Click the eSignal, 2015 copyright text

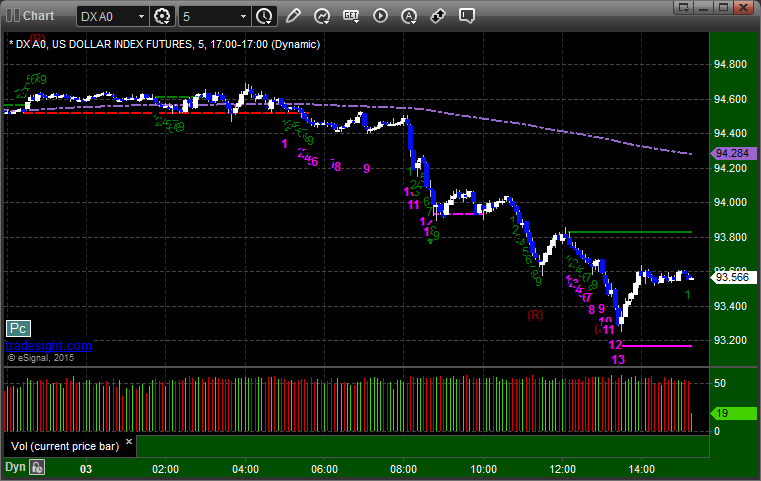point(41,358)
